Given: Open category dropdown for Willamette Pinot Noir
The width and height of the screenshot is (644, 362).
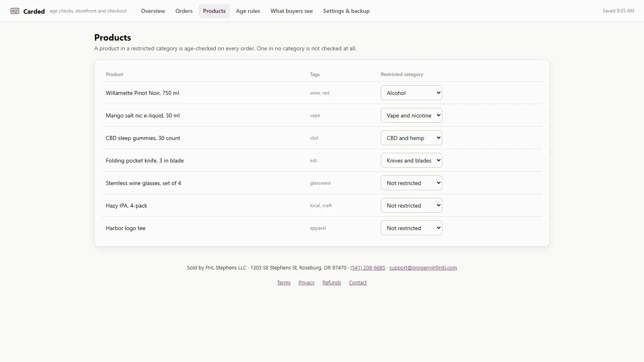Looking at the screenshot, I should click(x=411, y=93).
